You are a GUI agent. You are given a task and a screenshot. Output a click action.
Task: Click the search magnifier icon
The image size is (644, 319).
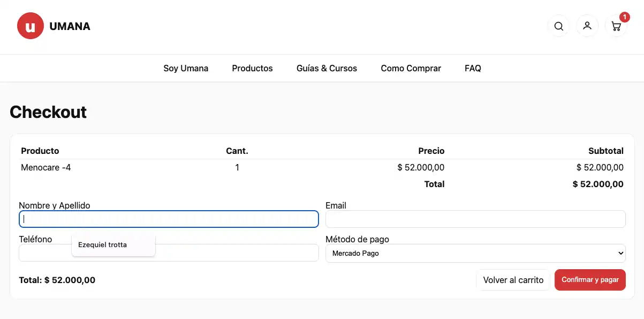tap(558, 26)
